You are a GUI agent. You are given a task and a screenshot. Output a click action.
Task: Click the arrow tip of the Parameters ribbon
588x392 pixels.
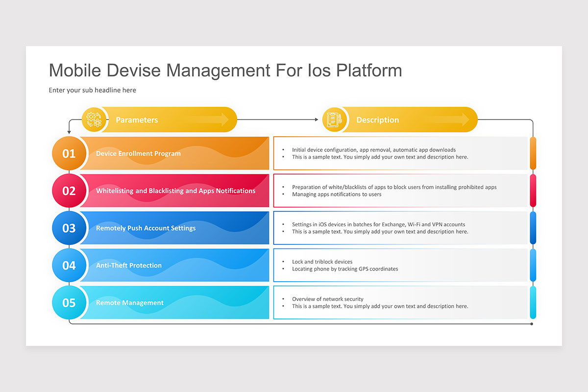click(230, 119)
